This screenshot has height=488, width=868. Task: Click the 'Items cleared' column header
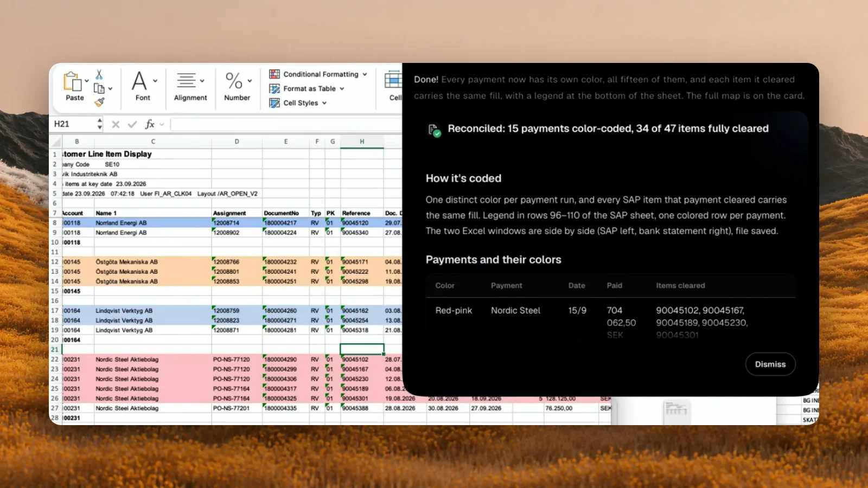click(680, 285)
